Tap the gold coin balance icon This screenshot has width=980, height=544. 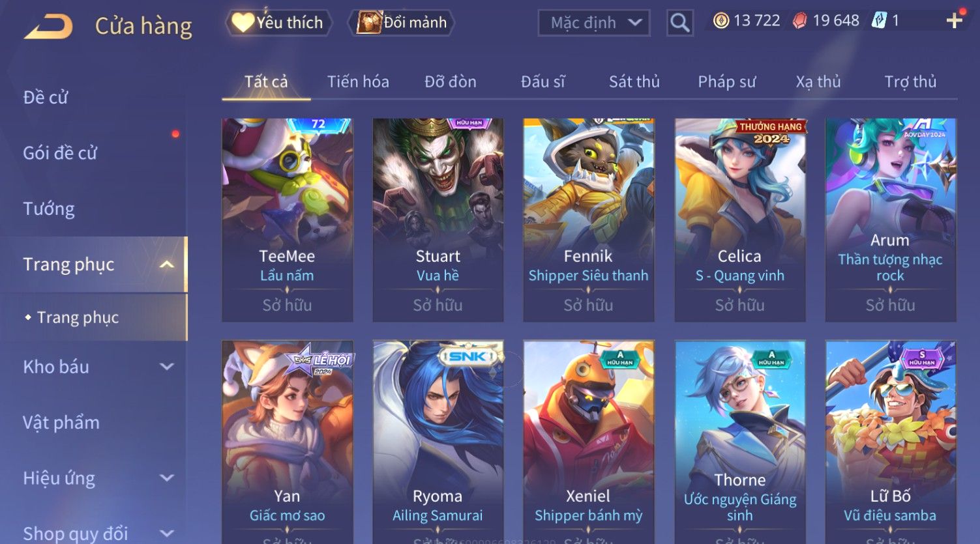(720, 21)
